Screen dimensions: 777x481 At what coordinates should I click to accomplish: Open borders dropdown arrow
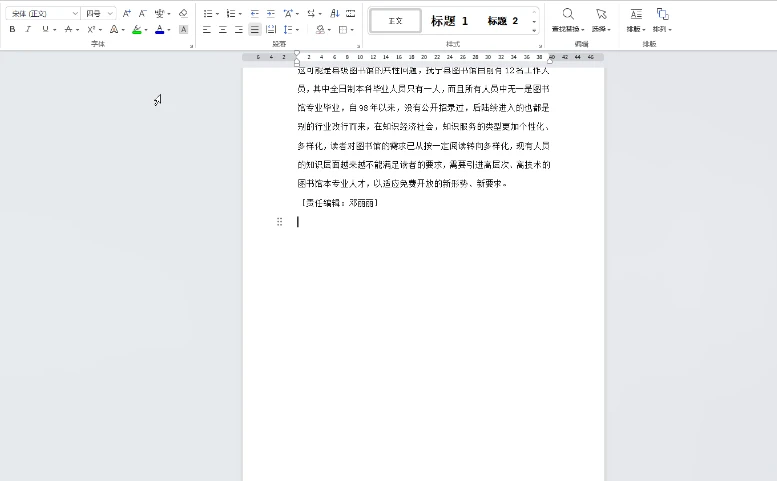point(352,30)
